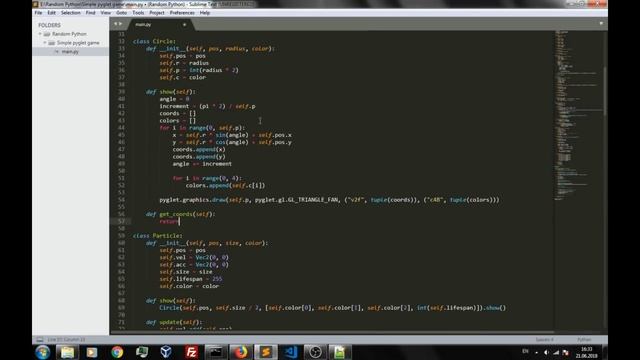This screenshot has height=360, width=640.
Task: Open the Windows Start menu
Action: (x=42, y=352)
